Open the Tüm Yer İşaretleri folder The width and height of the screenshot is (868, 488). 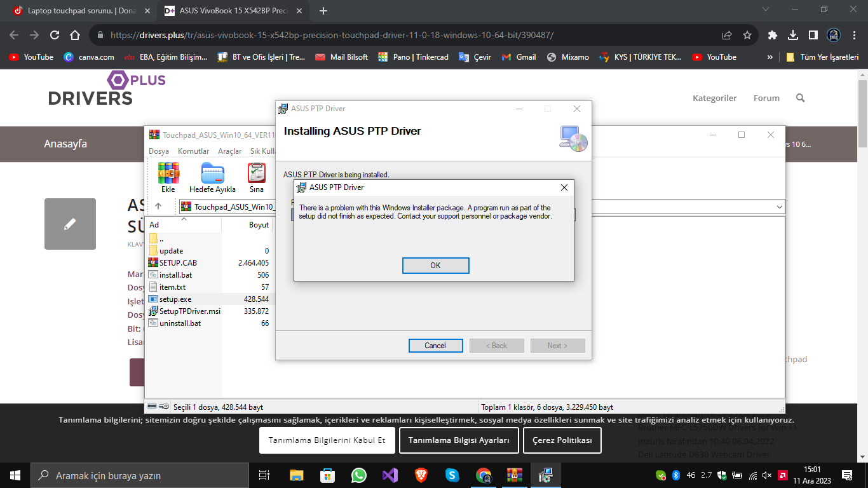(x=822, y=57)
